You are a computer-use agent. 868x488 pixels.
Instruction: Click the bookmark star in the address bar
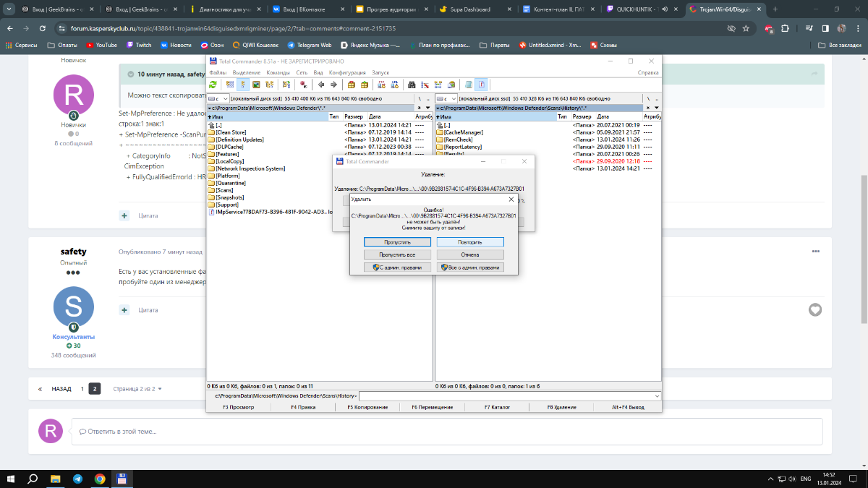pyautogui.click(x=746, y=28)
